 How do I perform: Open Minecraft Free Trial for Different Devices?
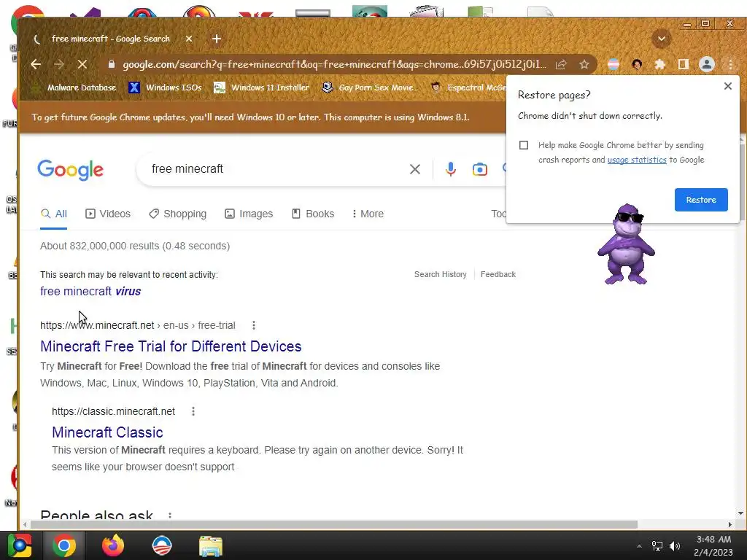[171, 346]
